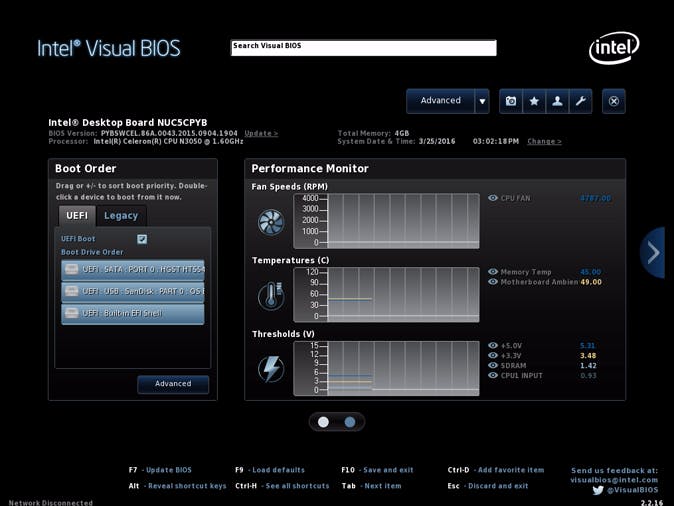Select UEFI USB SanDisk boot entry

point(133,291)
